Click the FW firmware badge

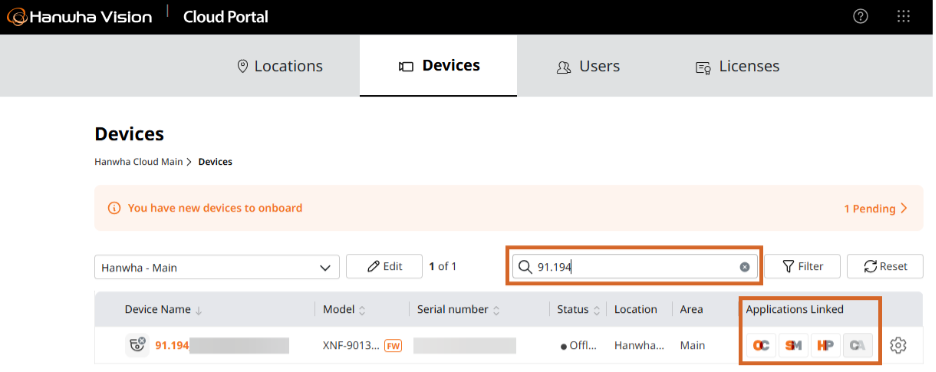coord(393,346)
